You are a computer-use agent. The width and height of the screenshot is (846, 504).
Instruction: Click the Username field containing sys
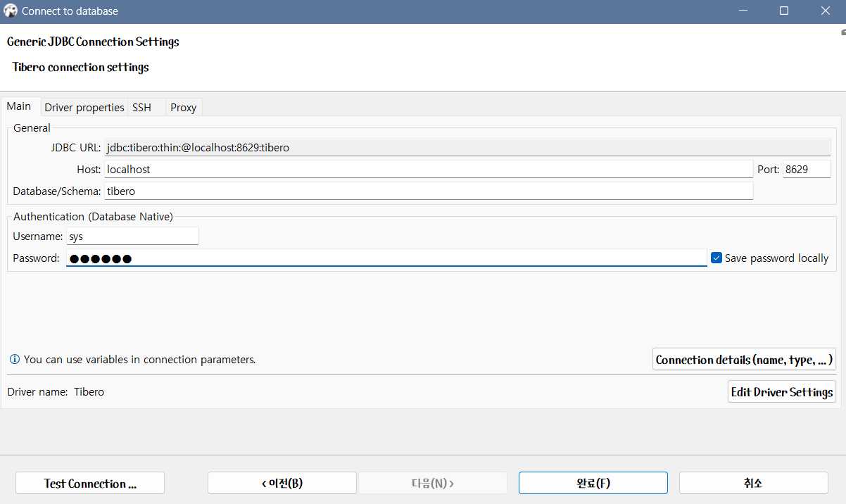point(132,237)
